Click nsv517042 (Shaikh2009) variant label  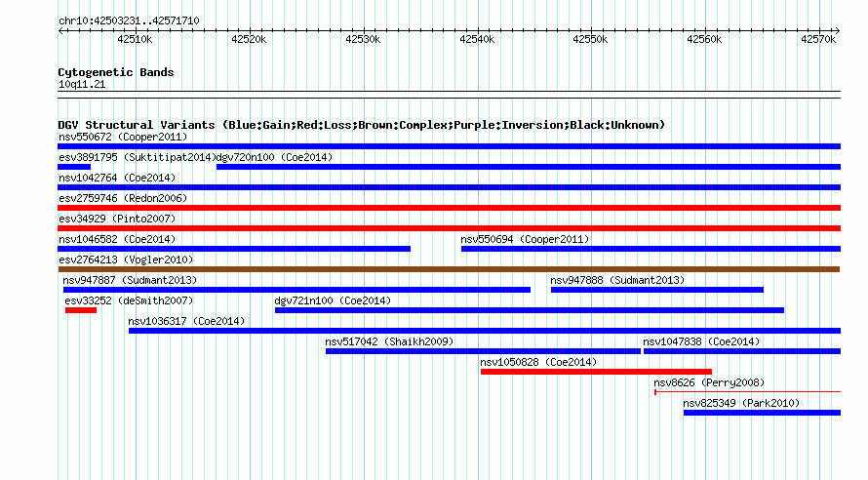coord(389,341)
